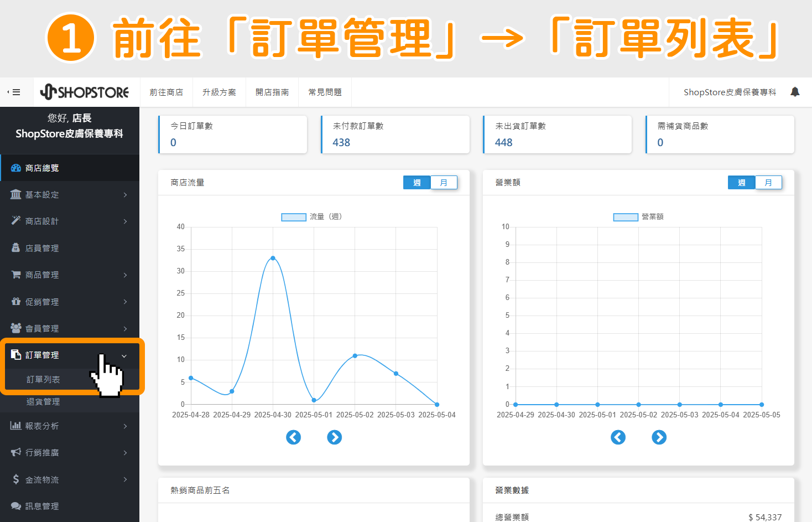
Task: Expand 商品管理 chevron arrow
Action: coord(126,275)
